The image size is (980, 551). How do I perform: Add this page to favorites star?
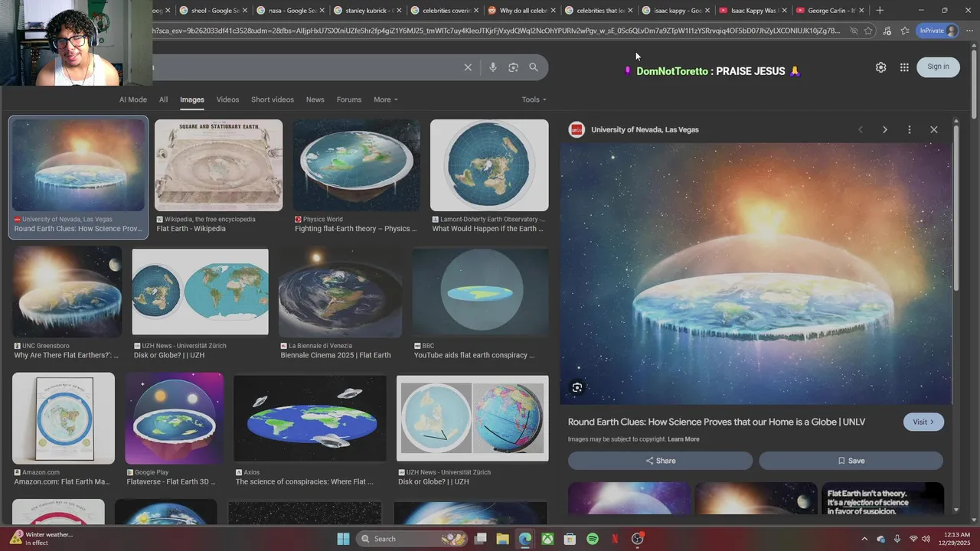[x=868, y=31]
